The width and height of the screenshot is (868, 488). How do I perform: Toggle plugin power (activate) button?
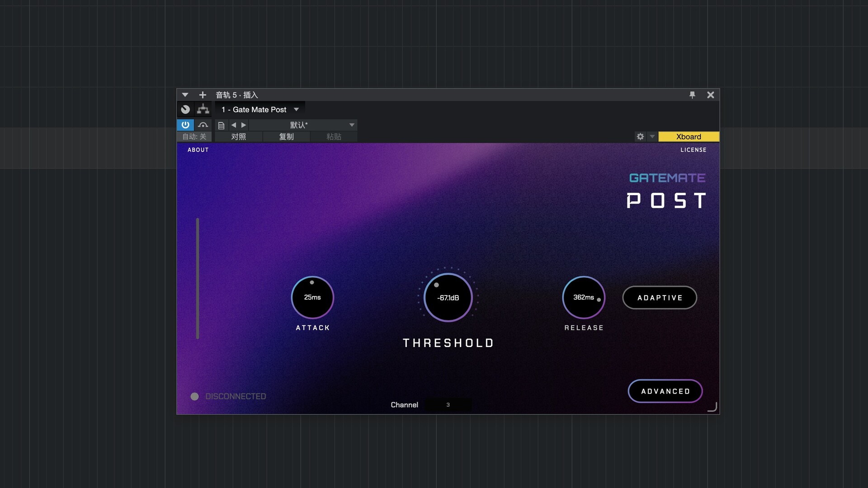click(x=185, y=125)
